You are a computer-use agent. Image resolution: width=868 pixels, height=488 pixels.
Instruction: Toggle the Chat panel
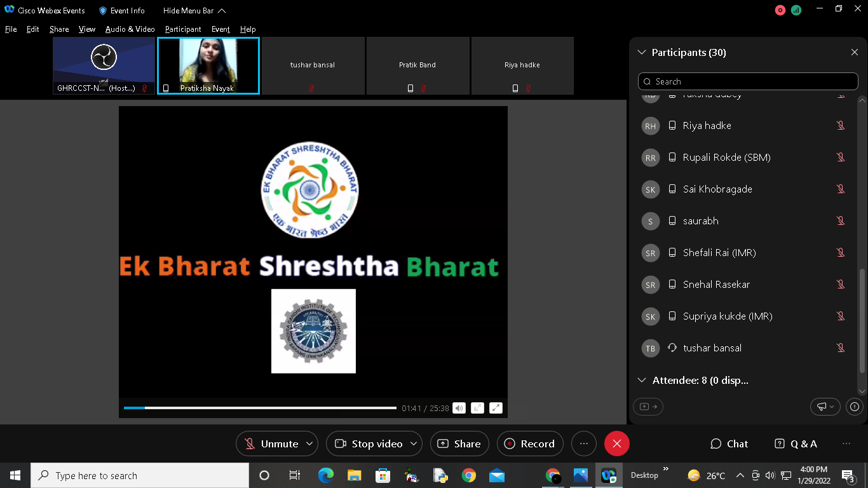coord(729,444)
